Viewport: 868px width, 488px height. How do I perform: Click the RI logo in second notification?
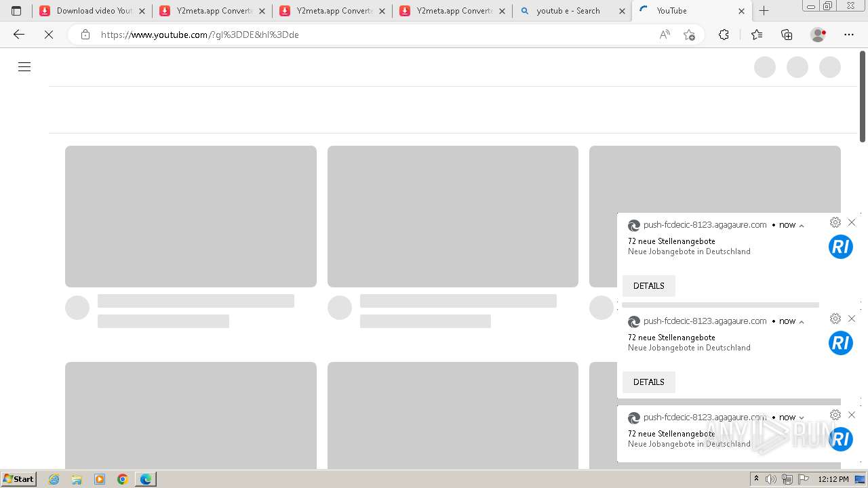pos(841,343)
